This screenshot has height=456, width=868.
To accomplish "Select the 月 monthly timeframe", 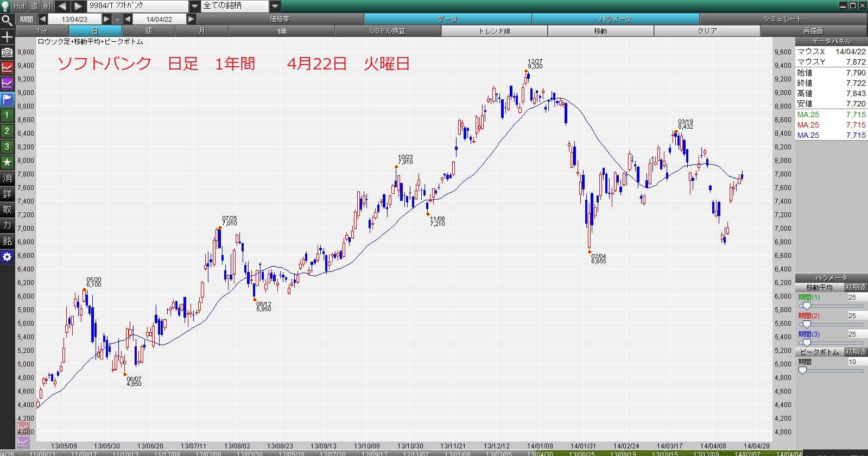I will [x=202, y=31].
